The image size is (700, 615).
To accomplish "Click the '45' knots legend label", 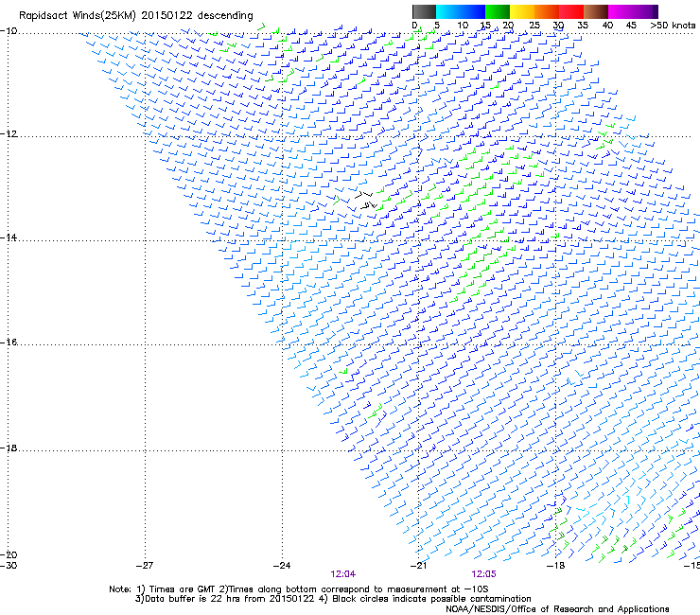I will pos(631,26).
